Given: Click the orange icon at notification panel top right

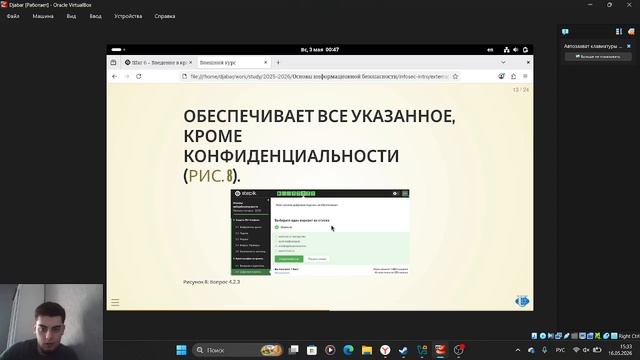Looking at the screenshot, I should [x=631, y=31].
